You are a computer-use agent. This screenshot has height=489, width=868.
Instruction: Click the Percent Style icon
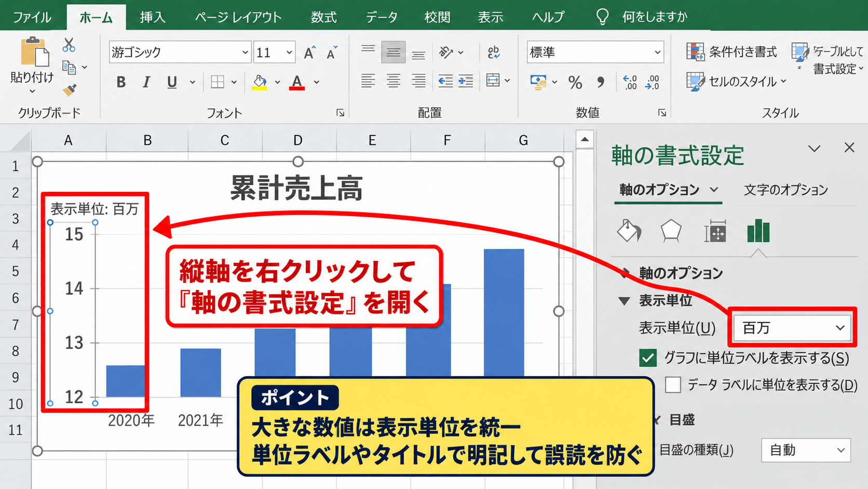click(x=575, y=82)
